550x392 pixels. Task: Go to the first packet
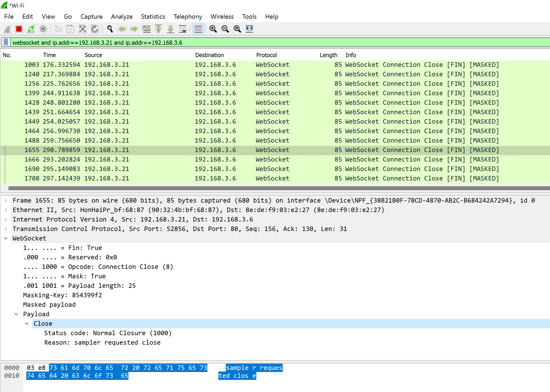(x=158, y=29)
